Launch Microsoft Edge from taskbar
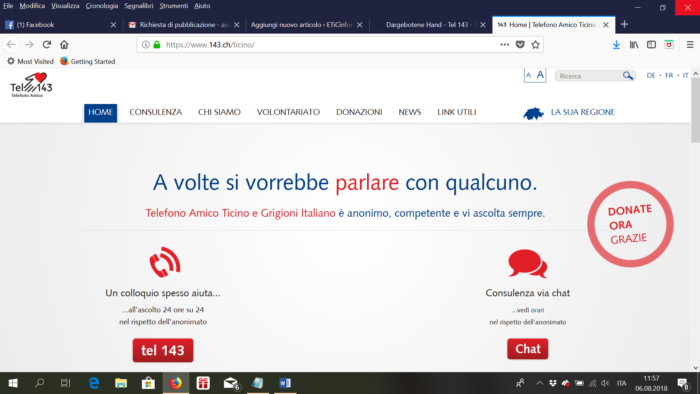The height and width of the screenshot is (394, 700). tap(94, 383)
